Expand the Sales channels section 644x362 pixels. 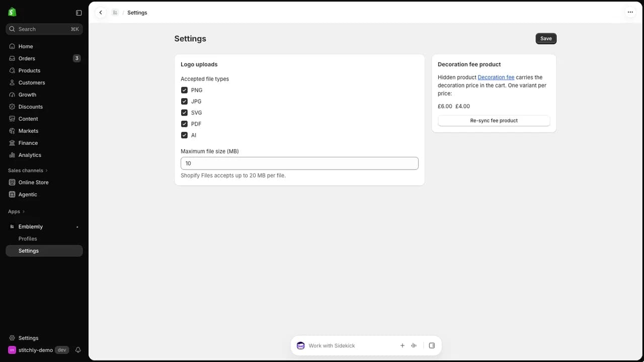28,170
